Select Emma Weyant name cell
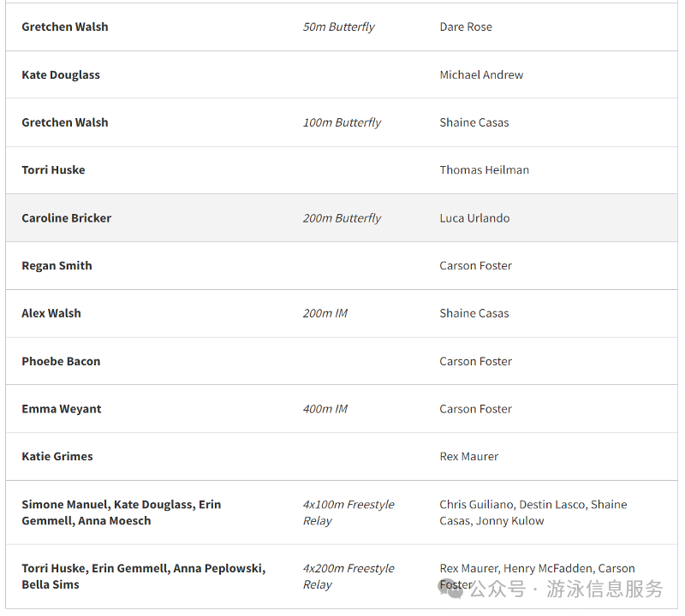The width and height of the screenshot is (685, 616). tap(62, 409)
